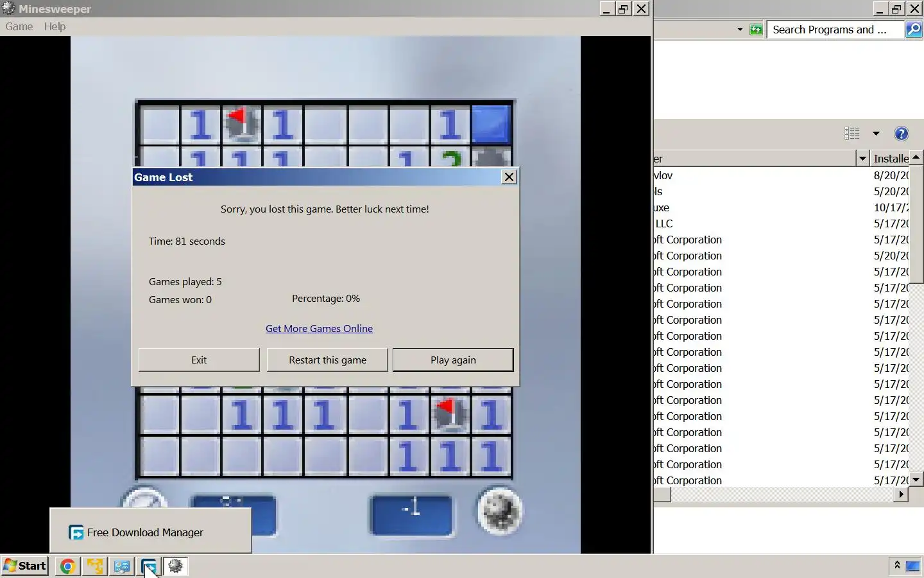Screen dimensions: 924x578
Task: Select the row ending in 'vlov'
Action: pyautogui.click(x=782, y=175)
